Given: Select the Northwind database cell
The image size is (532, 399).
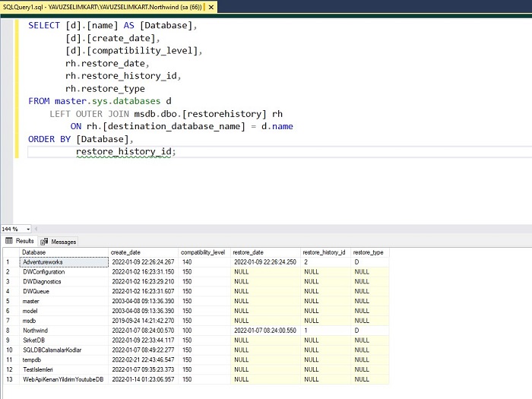Looking at the screenshot, I should coord(64,331).
